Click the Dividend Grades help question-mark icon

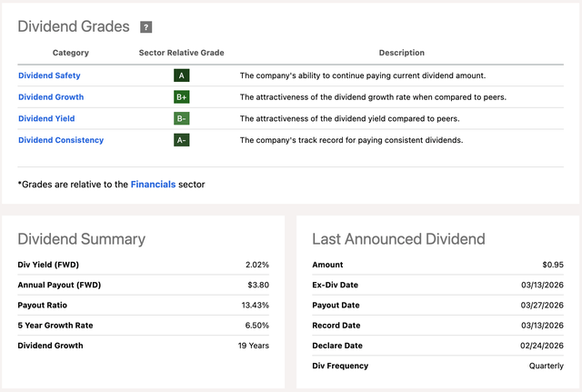(145, 27)
